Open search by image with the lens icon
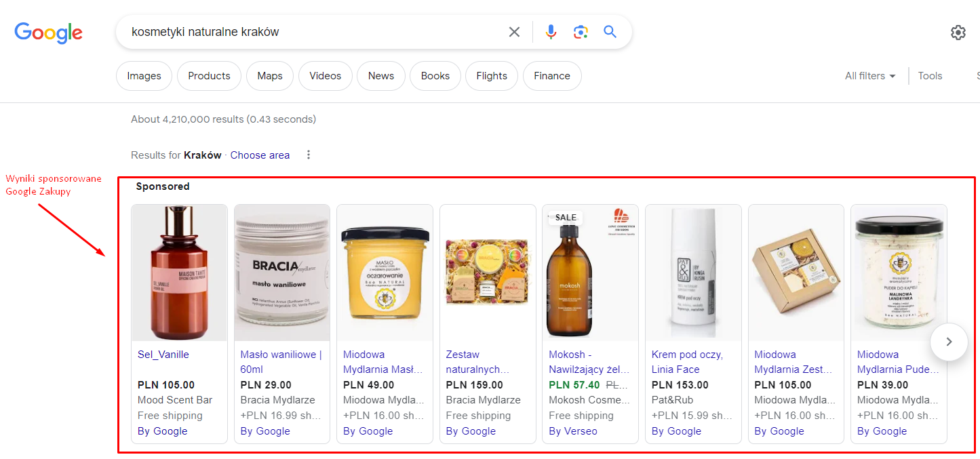 (581, 32)
